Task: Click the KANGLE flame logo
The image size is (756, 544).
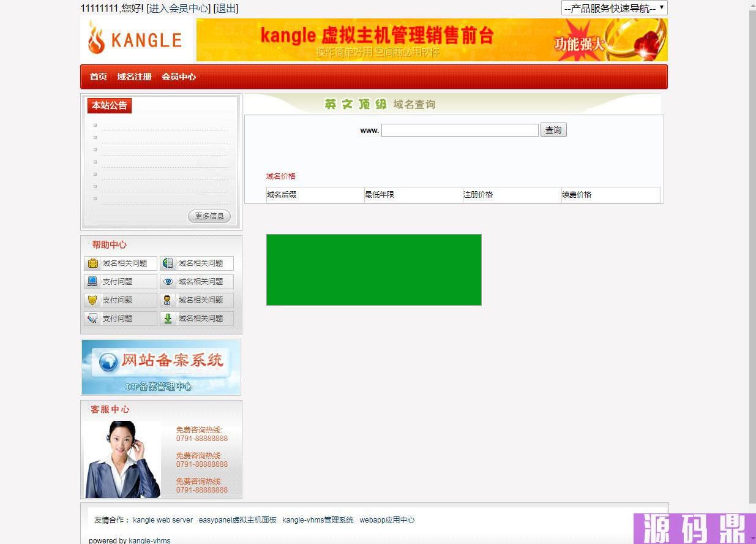Action: pyautogui.click(x=137, y=39)
